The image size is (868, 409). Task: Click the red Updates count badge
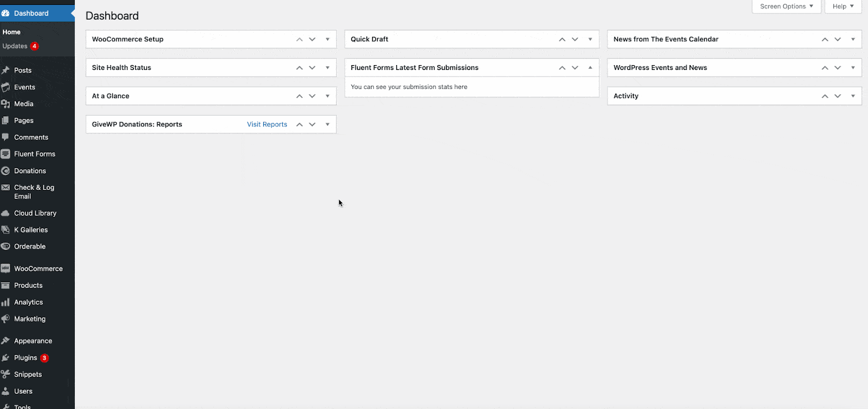click(35, 46)
